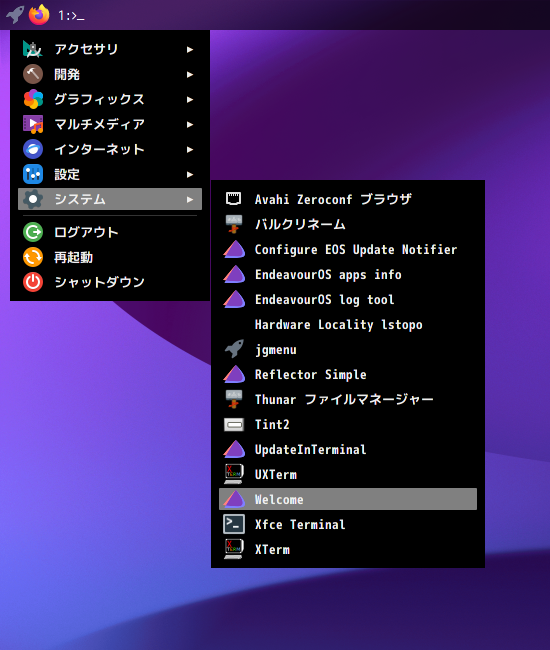
Task: Click the インターネット globe icon
Action: [x=33, y=149]
